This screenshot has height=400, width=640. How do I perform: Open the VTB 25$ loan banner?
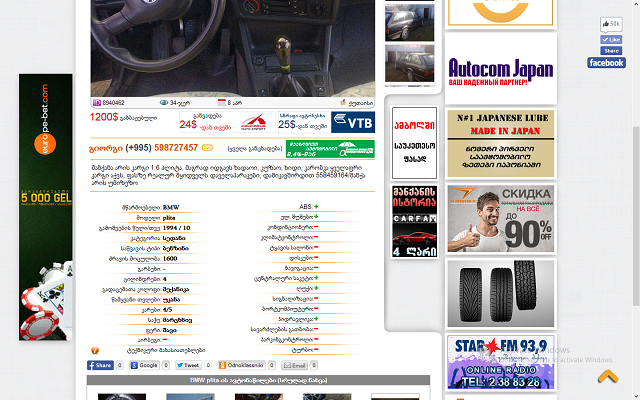(326, 122)
